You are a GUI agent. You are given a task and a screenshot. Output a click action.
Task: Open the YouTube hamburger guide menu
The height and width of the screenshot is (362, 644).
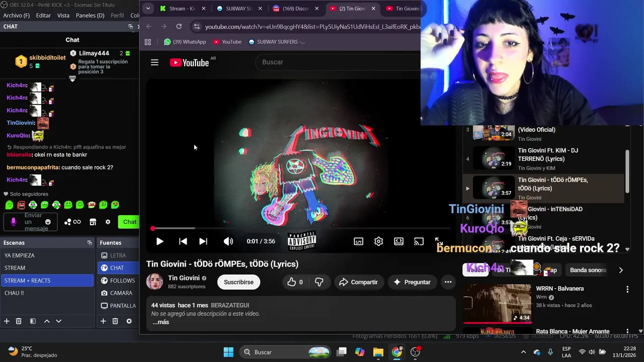point(154,62)
